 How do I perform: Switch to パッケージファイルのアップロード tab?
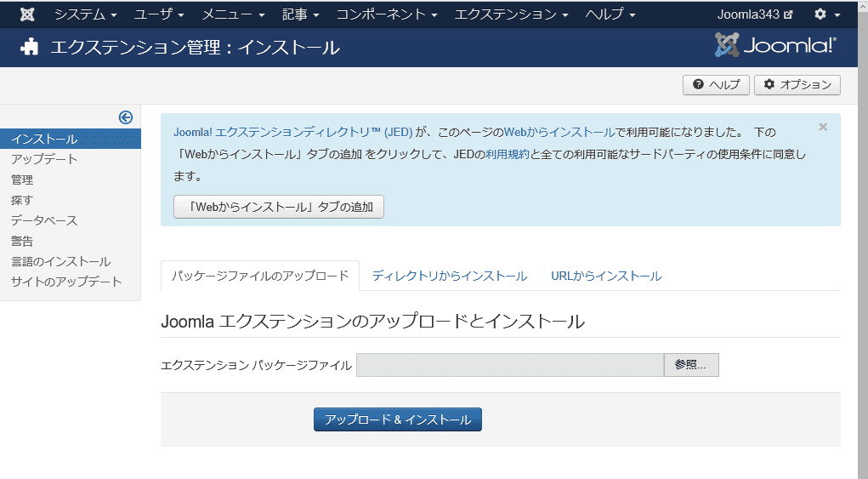(x=260, y=276)
